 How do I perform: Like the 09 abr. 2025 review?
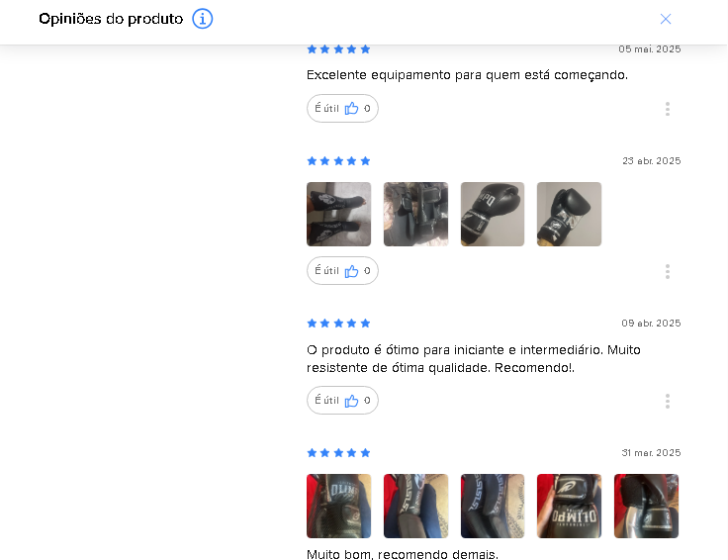342,401
